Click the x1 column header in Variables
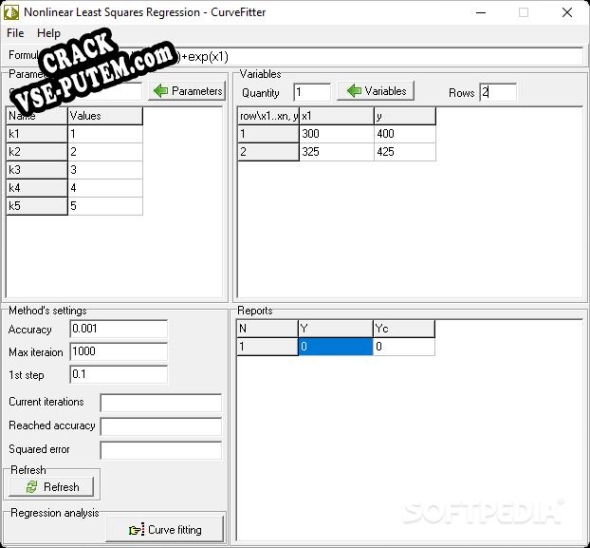 [x=336, y=116]
